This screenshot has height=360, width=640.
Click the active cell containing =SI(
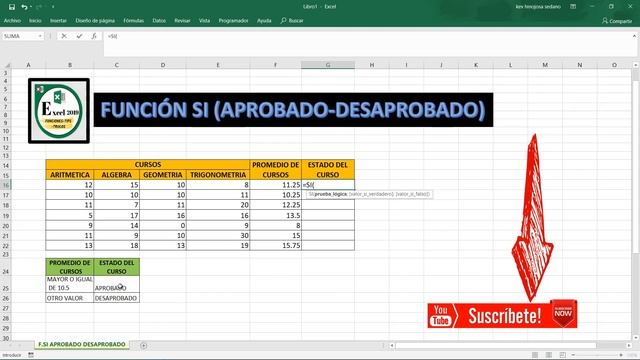pyautogui.click(x=328, y=185)
